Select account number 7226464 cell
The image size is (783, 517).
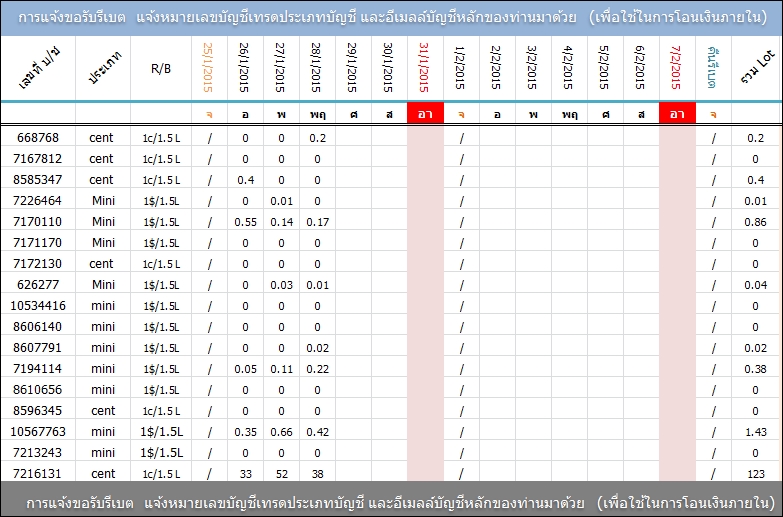[38, 200]
